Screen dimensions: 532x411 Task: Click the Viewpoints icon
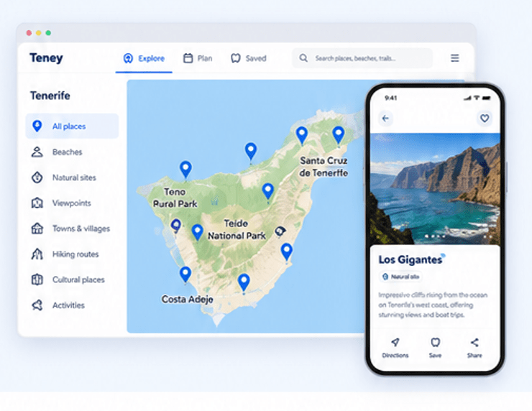point(37,203)
